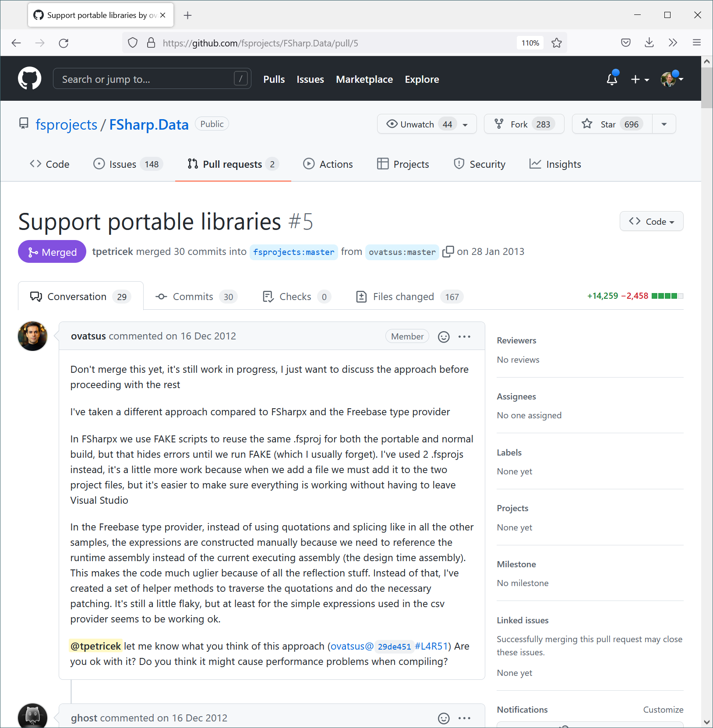Add a reaction to ghost comment
Viewport: 713px width, 728px height.
[444, 718]
